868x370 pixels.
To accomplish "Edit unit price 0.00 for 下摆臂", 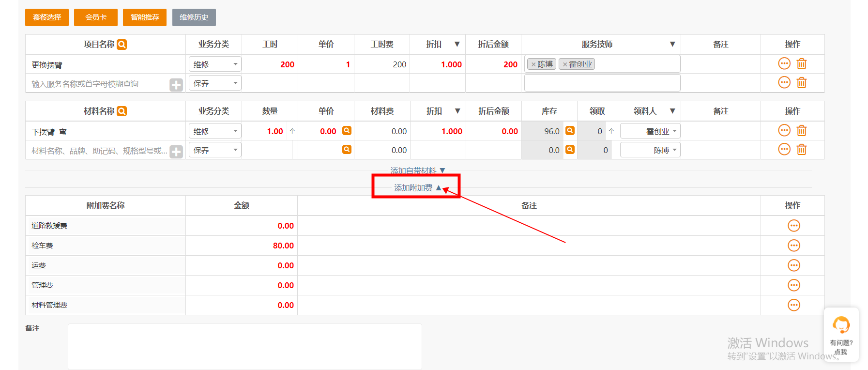I will click(320, 131).
